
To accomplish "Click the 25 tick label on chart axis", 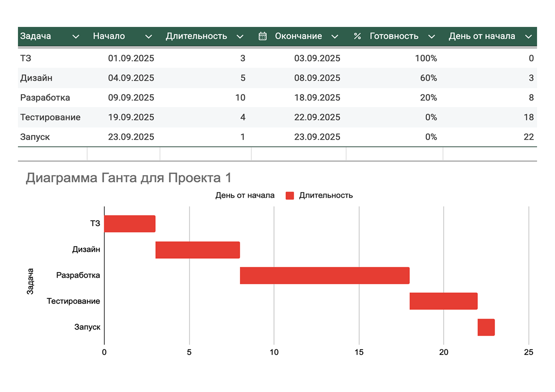I will point(528,352).
